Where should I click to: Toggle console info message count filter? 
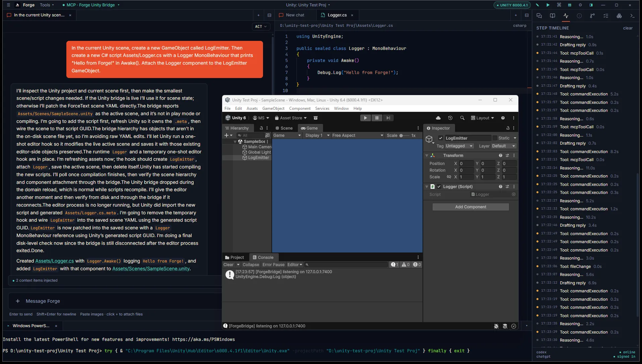395,265
